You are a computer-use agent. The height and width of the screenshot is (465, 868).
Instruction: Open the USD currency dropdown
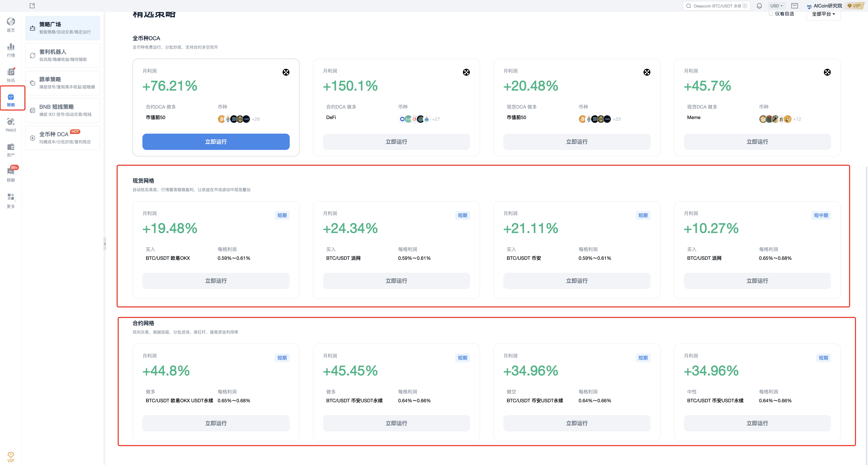776,6
